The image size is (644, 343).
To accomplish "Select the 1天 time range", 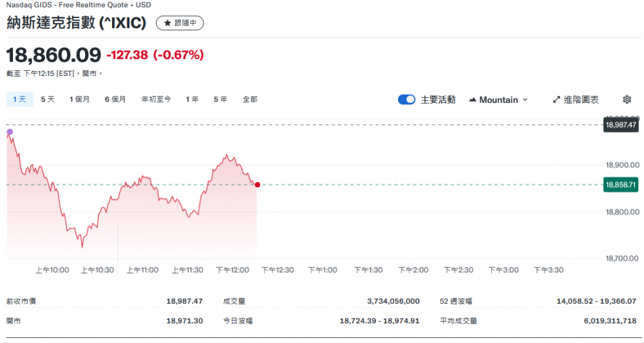I will pyautogui.click(x=19, y=99).
